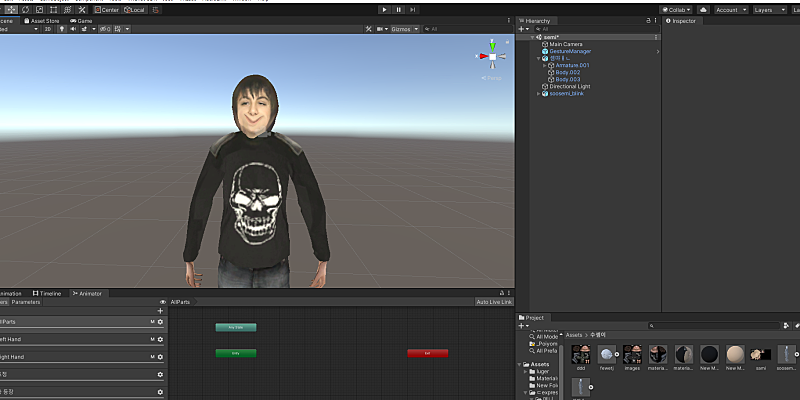Expand the Armature.001 hierarchy item
The image size is (800, 400).
pos(545,65)
